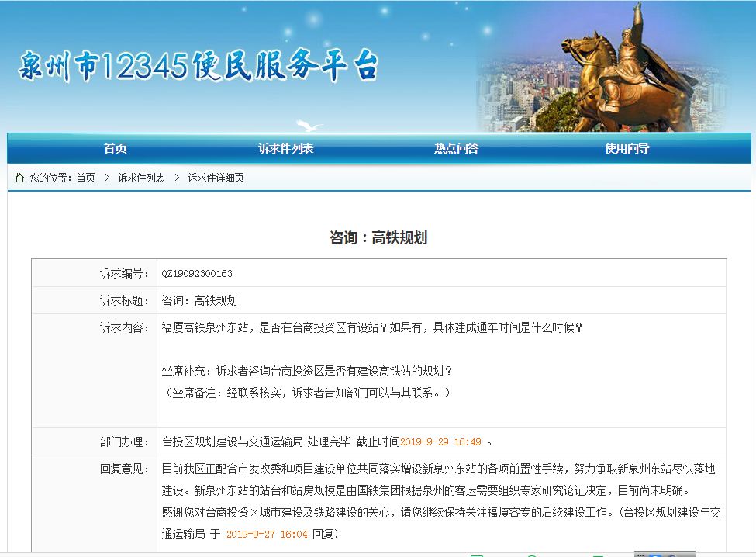
Task: Click the 诉求内容 row label
Action: click(x=125, y=327)
